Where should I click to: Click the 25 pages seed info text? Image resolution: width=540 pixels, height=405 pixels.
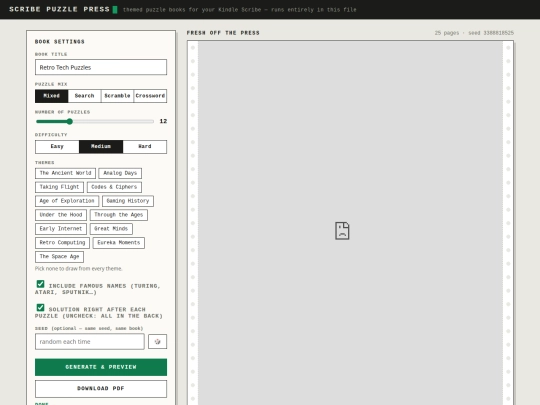[x=474, y=33]
